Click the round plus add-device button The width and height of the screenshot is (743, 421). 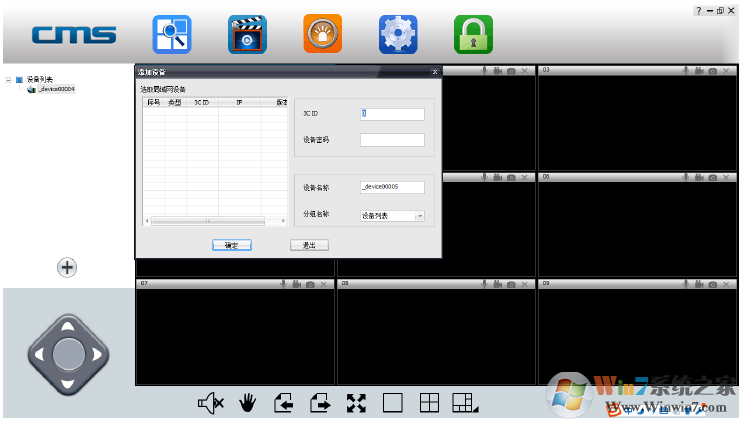coord(67,267)
